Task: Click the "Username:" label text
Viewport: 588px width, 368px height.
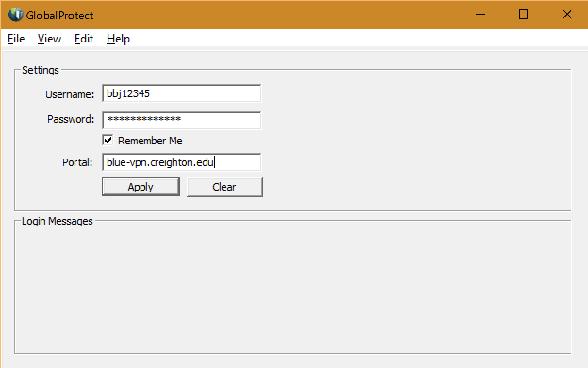Action: click(70, 94)
